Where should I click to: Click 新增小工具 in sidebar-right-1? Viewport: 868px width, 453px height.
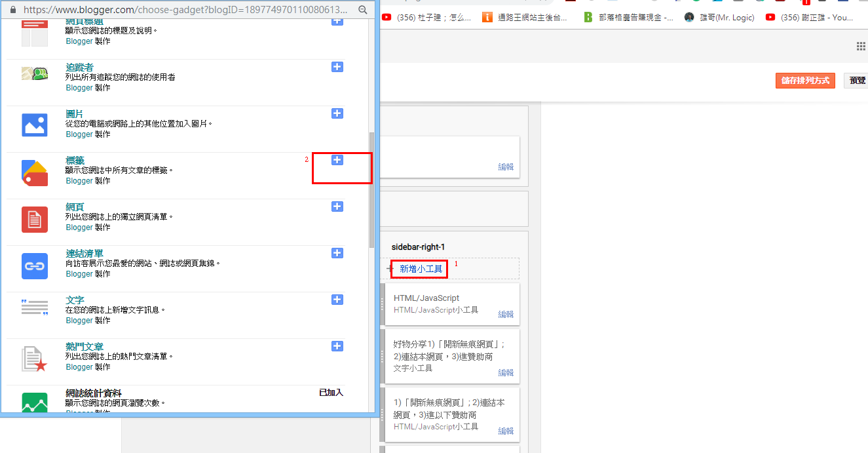coord(421,269)
